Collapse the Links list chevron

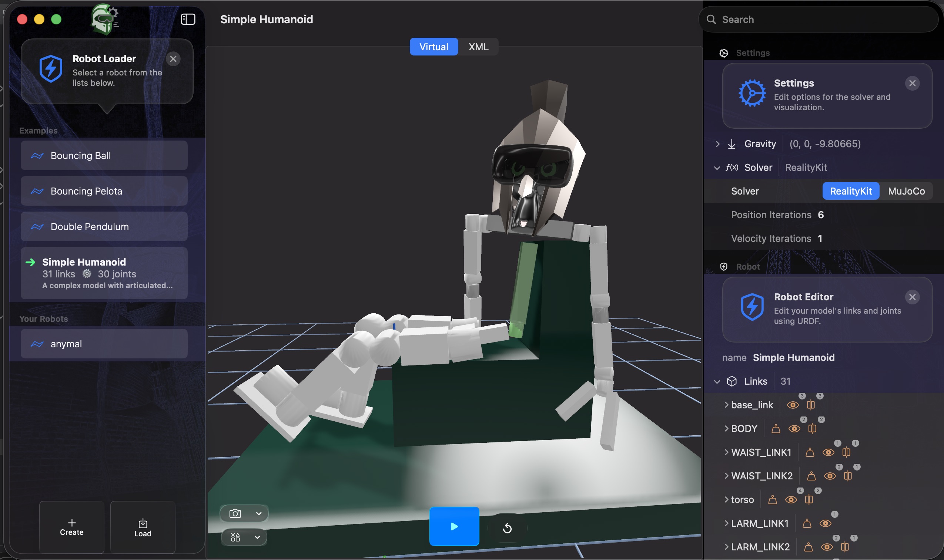[717, 381]
